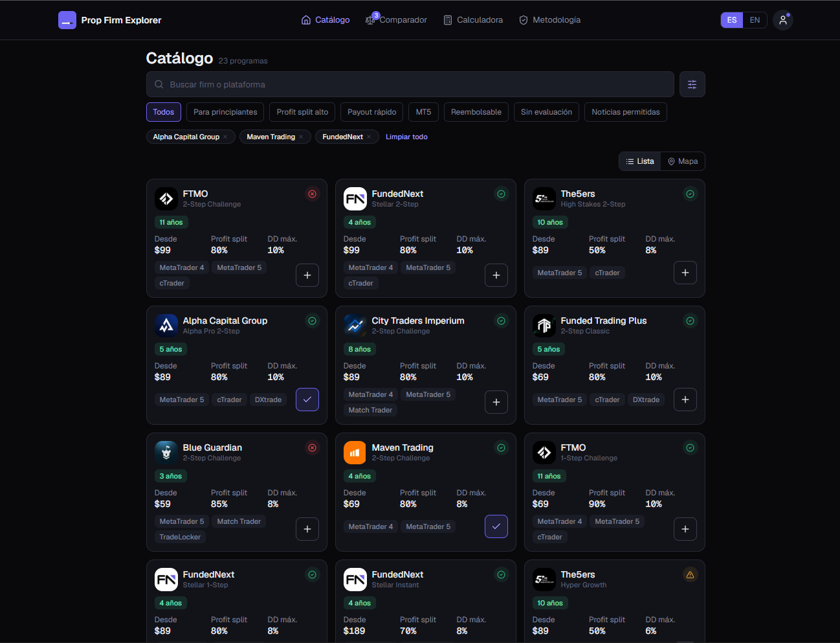Image resolution: width=840 pixels, height=643 pixels.
Task: Go to the Catálogo page
Action: tap(326, 20)
